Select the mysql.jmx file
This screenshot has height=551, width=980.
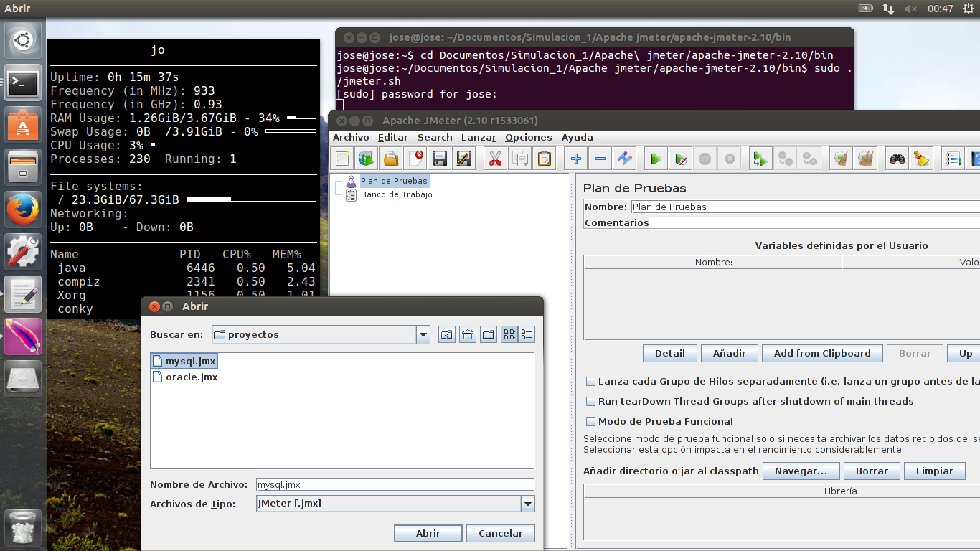pos(185,361)
